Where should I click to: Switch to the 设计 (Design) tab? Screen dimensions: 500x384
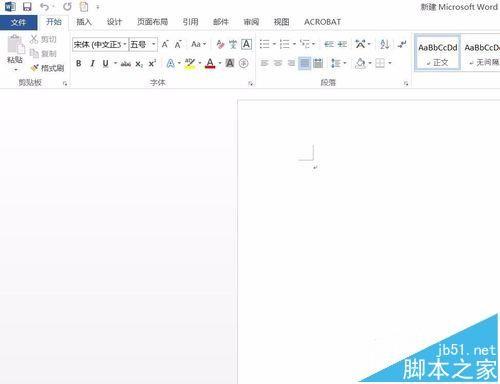click(x=114, y=22)
